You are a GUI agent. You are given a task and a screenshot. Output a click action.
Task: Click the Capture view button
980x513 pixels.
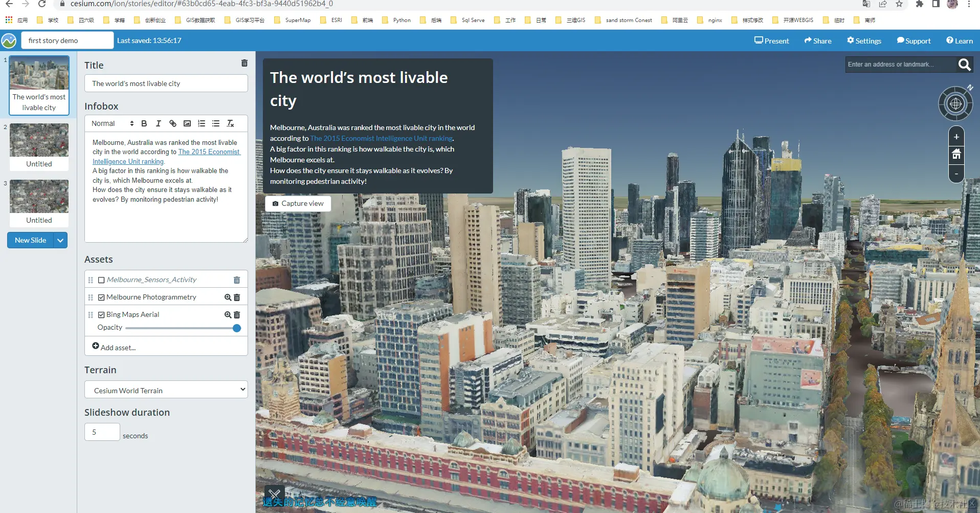(x=298, y=203)
